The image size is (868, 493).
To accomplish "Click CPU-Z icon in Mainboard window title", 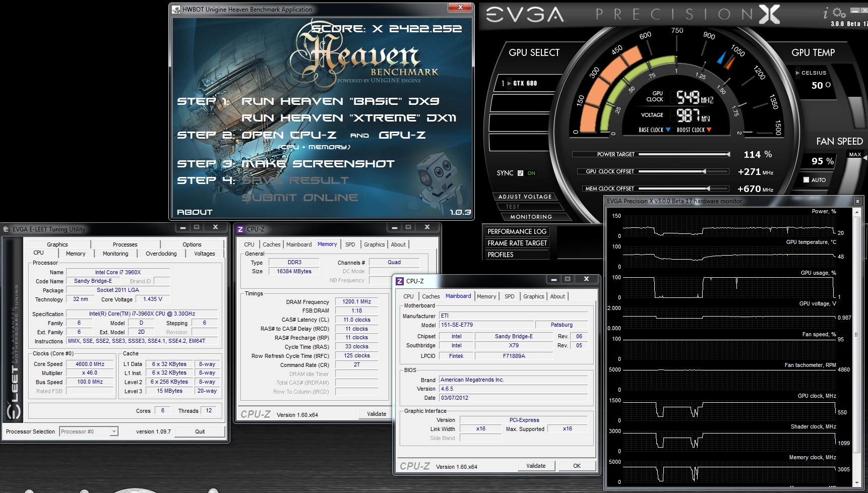I will [x=400, y=281].
